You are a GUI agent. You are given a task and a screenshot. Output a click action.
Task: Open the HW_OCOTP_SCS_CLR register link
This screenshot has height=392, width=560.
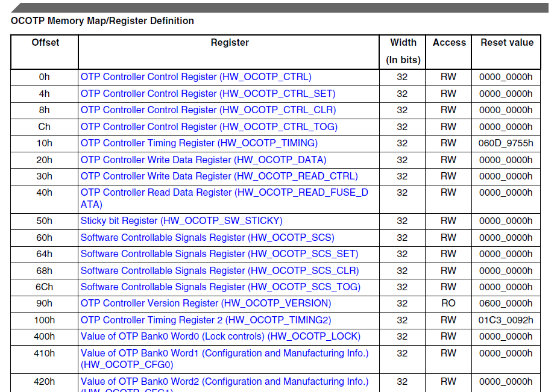click(x=219, y=271)
